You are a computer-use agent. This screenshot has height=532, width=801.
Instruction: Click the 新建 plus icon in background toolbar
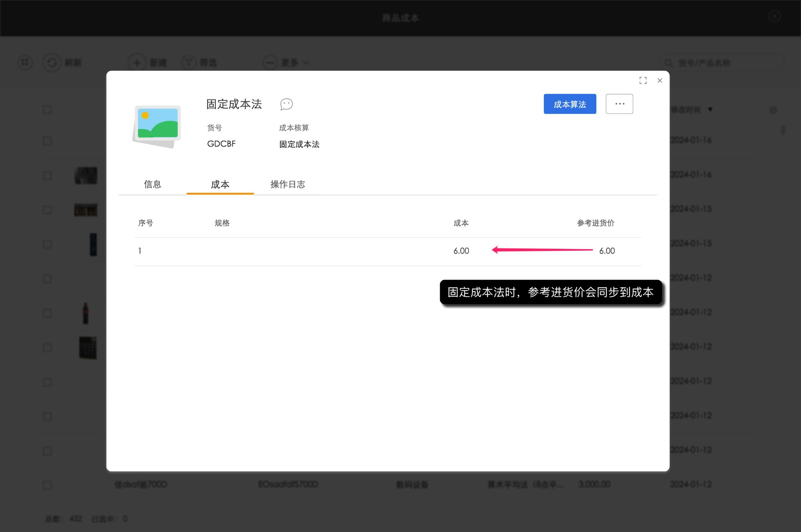137,62
